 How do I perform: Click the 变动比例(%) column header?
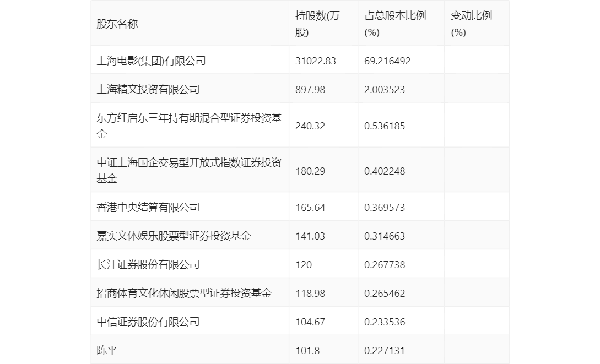[x=471, y=24]
